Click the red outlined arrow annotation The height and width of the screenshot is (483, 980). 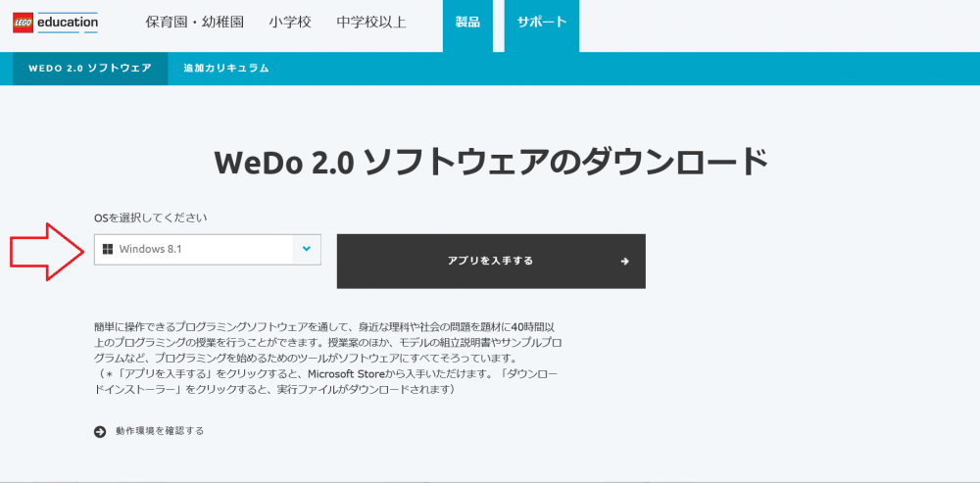(46, 251)
